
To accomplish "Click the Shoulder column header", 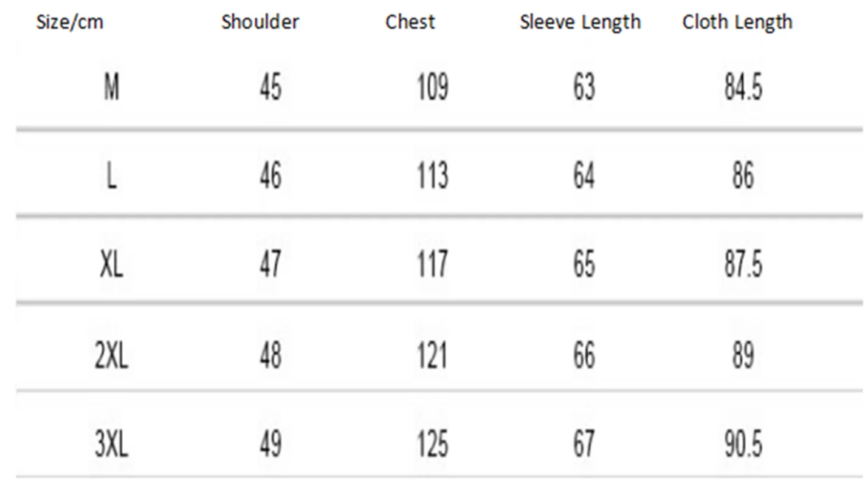I will (x=260, y=22).
